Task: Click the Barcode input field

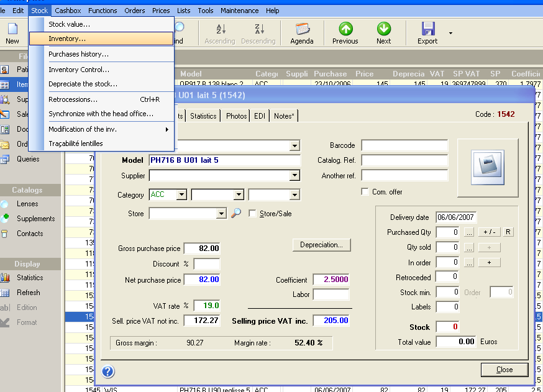Action: pos(404,145)
